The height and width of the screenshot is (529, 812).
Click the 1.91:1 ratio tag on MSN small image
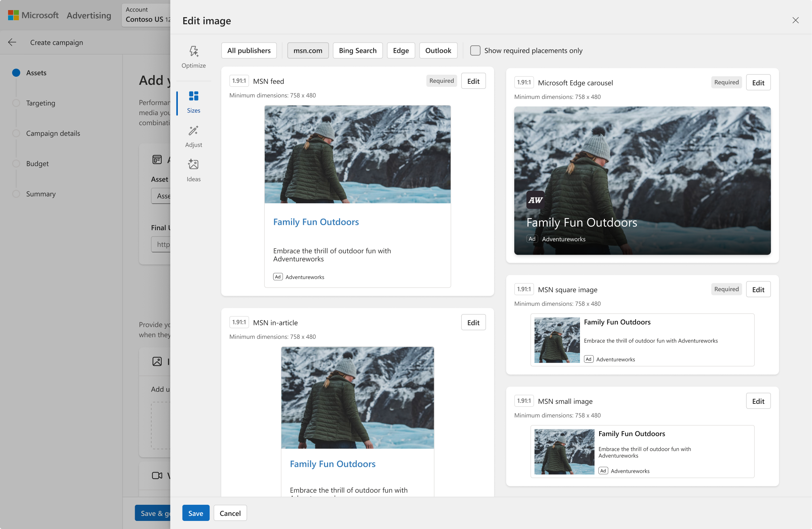524,401
